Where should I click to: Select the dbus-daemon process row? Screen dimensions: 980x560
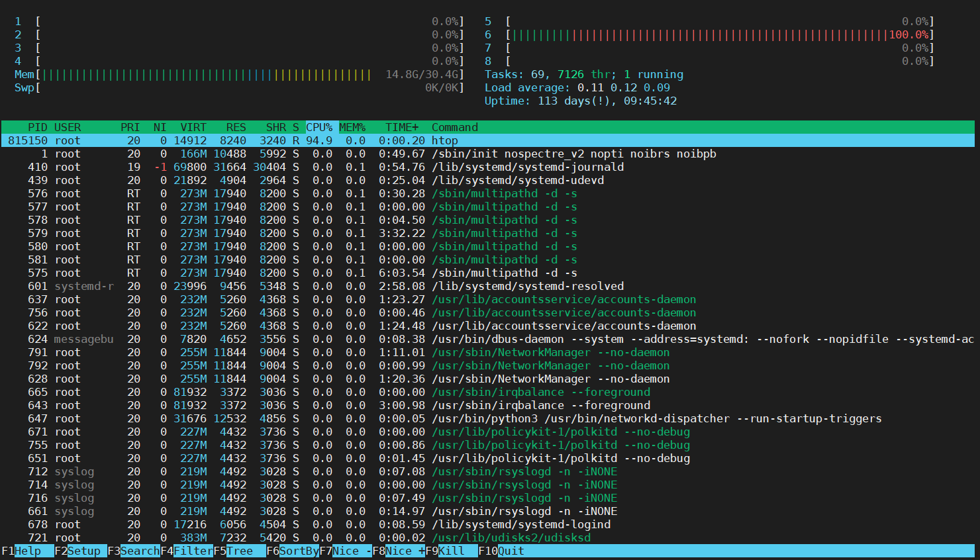(x=488, y=339)
